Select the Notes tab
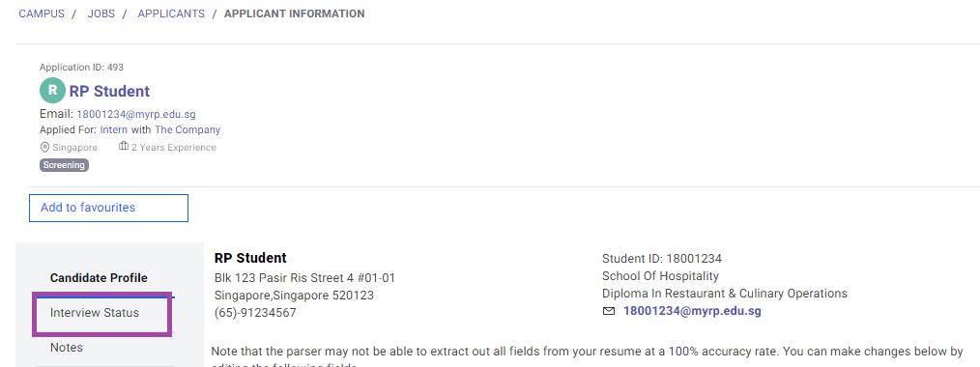The width and height of the screenshot is (980, 367). click(67, 347)
